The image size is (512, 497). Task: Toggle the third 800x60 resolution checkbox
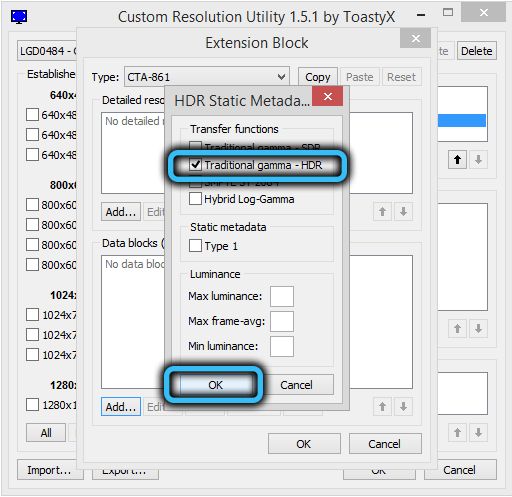click(x=32, y=245)
